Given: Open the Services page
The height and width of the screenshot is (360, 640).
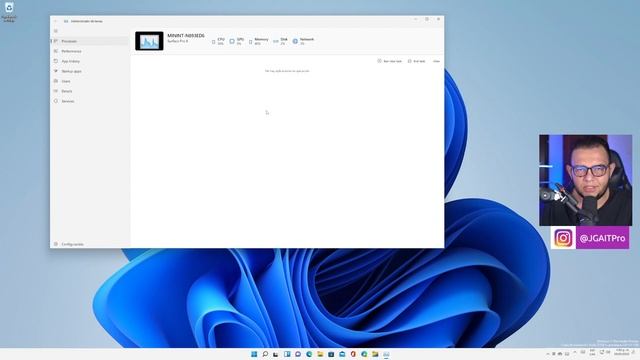Looking at the screenshot, I should click(x=90, y=101).
